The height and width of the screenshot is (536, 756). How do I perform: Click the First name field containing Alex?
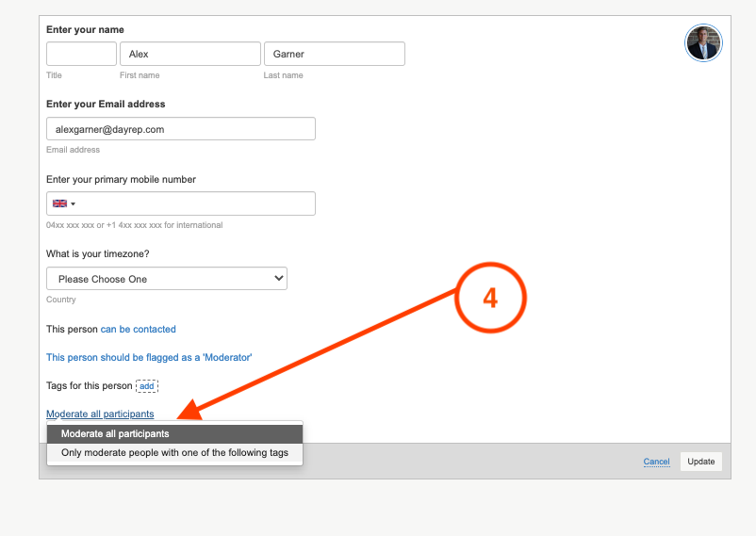[189, 54]
